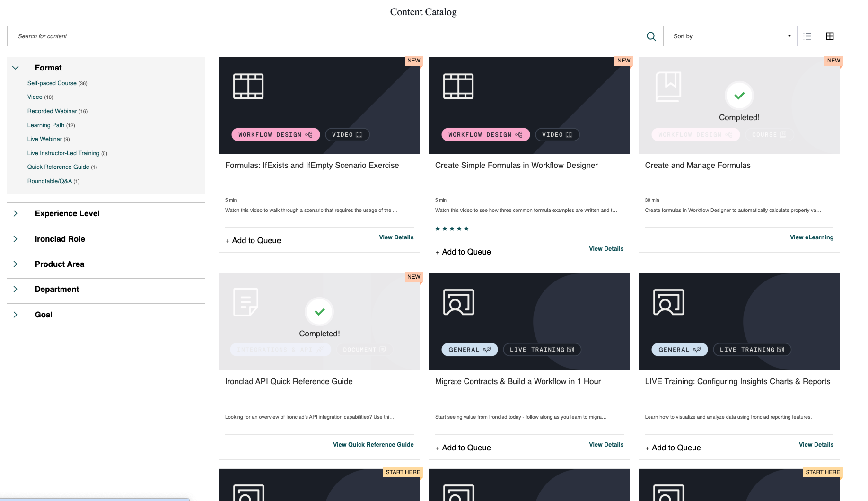View details of Create Simple Formulas
868x501 pixels.
tap(606, 249)
